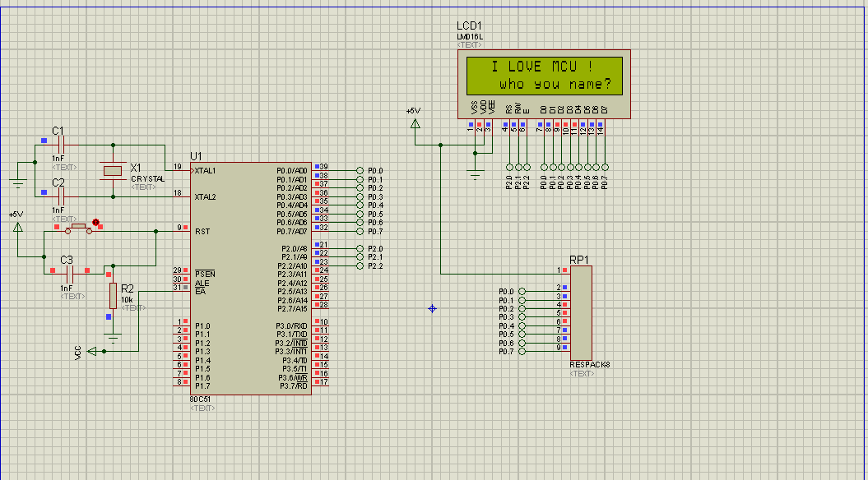Select the U1 80C51 microcontroller body
The height and width of the screenshot is (480, 868).
(251, 279)
